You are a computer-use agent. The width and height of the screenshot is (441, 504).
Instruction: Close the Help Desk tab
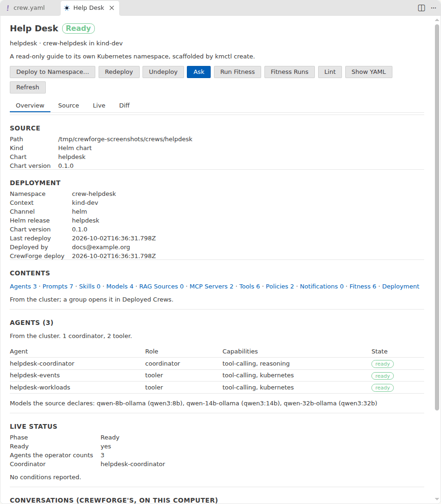(112, 7)
